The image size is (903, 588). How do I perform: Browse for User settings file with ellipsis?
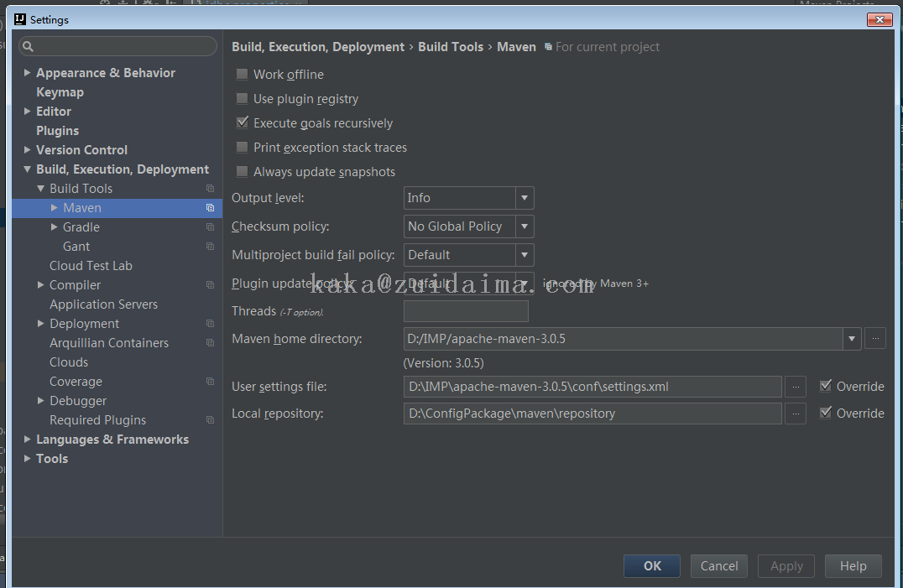coord(796,387)
